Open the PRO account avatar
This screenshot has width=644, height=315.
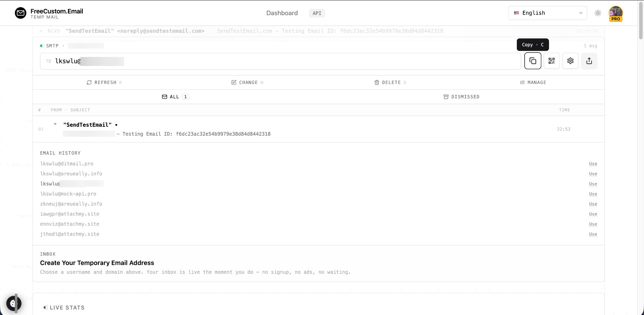615,13
